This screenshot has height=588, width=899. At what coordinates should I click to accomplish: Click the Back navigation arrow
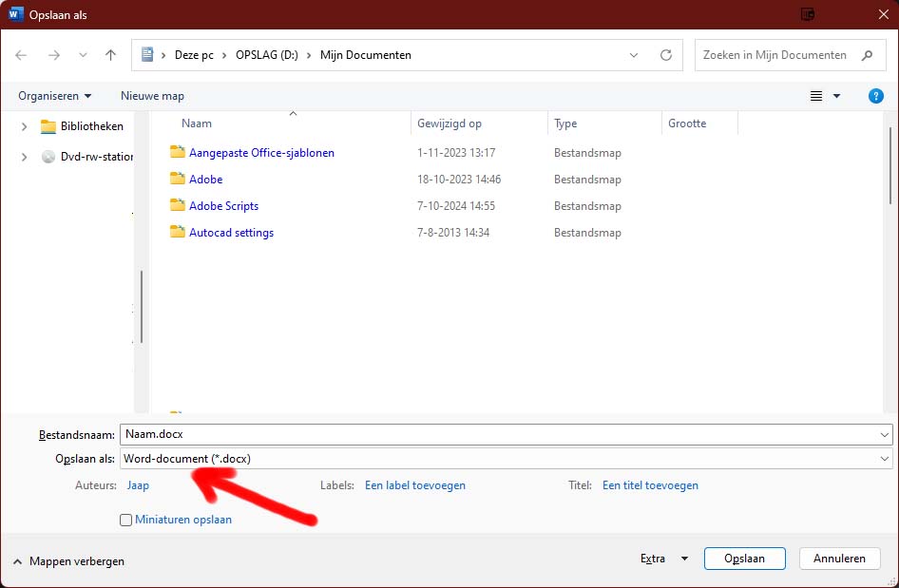[x=22, y=55]
